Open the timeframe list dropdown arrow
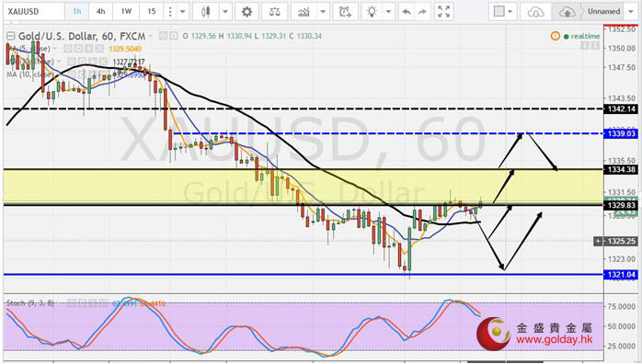The image size is (642, 364). pyautogui.click(x=183, y=11)
